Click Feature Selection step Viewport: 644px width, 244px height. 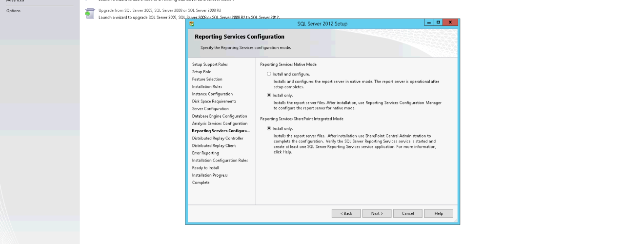[207, 79]
